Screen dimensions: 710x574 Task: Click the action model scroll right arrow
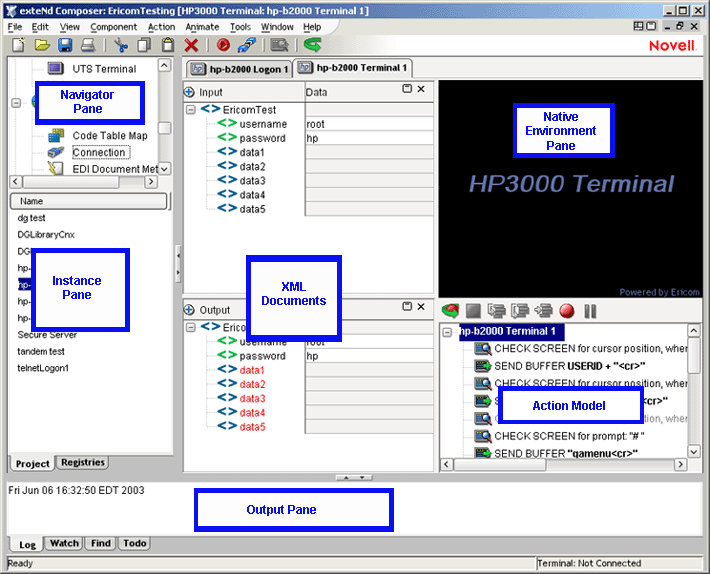(680, 464)
